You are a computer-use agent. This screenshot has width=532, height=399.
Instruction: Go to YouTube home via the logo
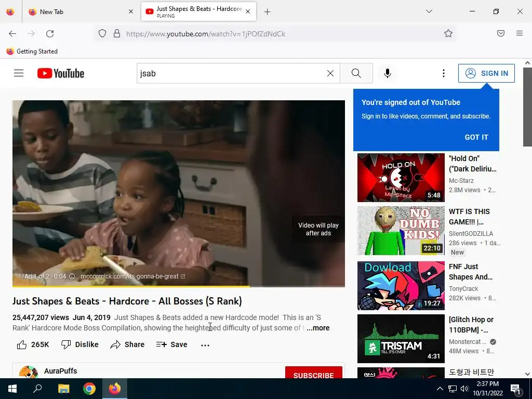click(61, 73)
